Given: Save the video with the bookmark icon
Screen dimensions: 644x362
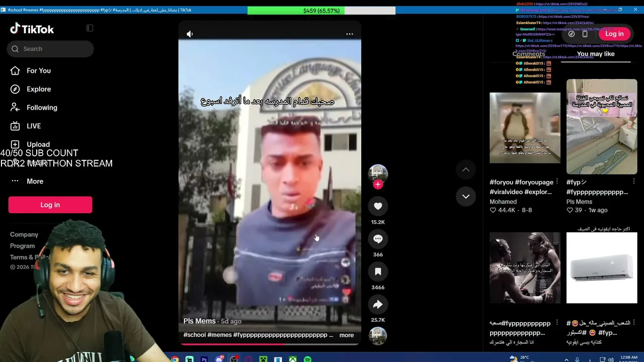Looking at the screenshot, I should click(x=378, y=271).
